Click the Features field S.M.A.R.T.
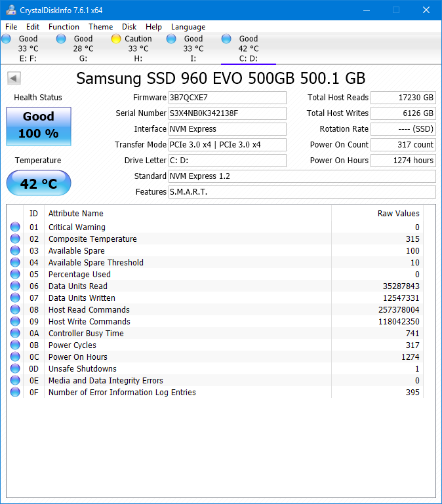Image resolution: width=442 pixels, height=504 pixels. pos(302,192)
